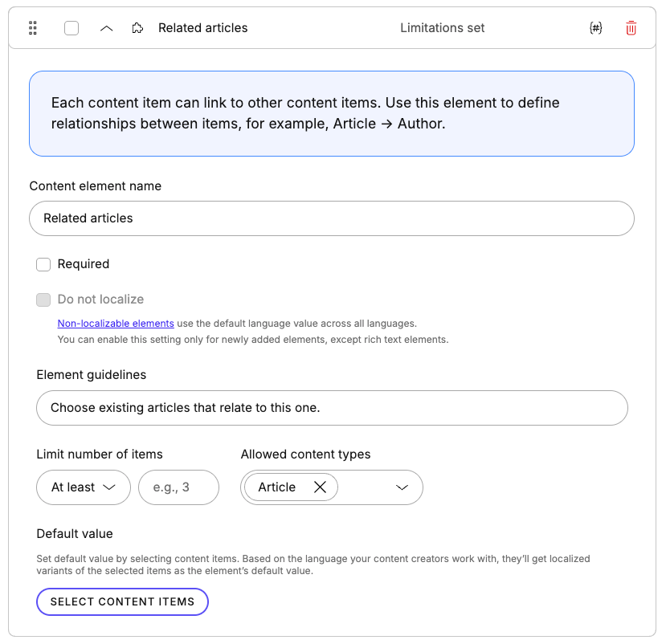Delete the element with the trash icon
The image size is (666, 644).
pos(631,27)
